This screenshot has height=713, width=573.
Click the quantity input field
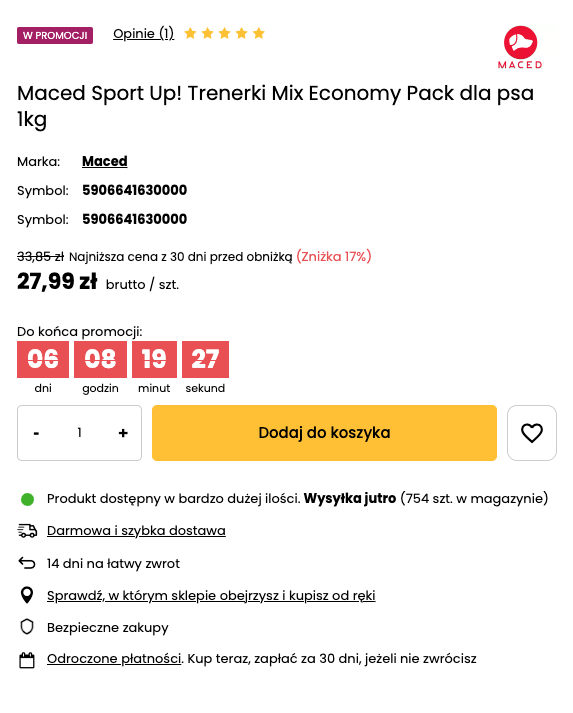point(80,433)
